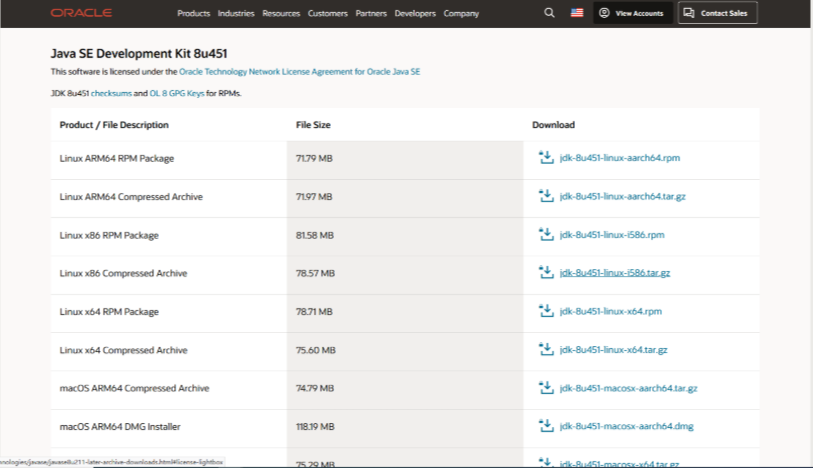Select the Linux x64 Compressed Archive text
Viewport: 813px width, 468px height.
pos(123,350)
